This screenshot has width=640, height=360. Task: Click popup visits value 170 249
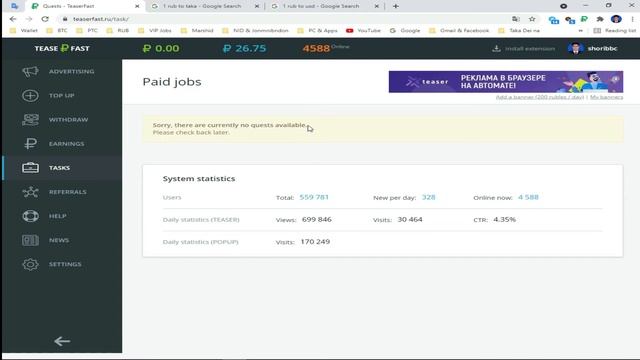coord(315,242)
